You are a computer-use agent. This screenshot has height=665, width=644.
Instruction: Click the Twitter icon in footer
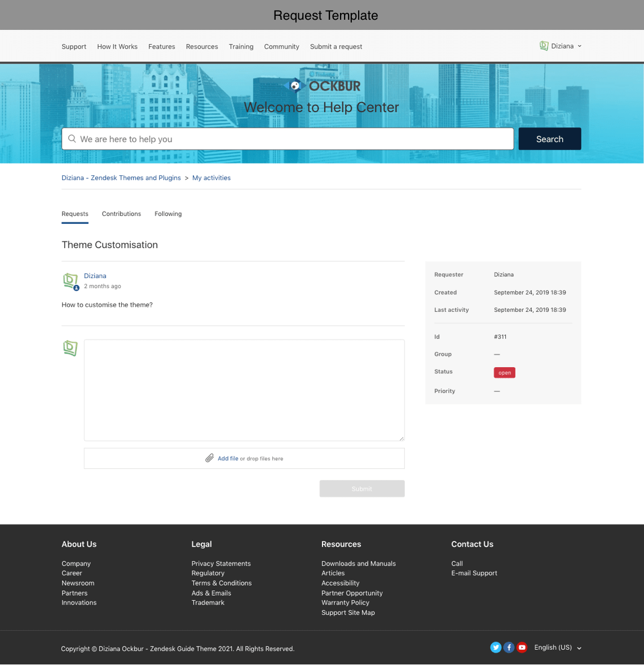point(496,648)
